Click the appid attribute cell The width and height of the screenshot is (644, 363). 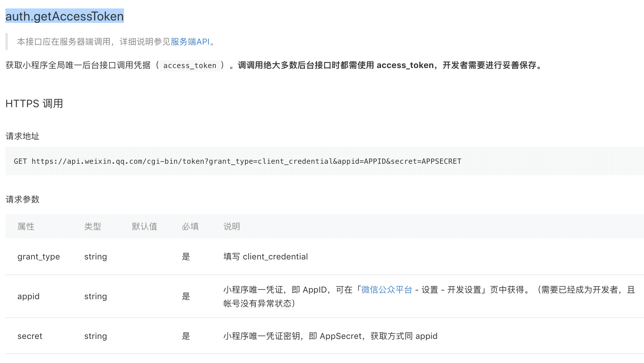pyautogui.click(x=28, y=296)
